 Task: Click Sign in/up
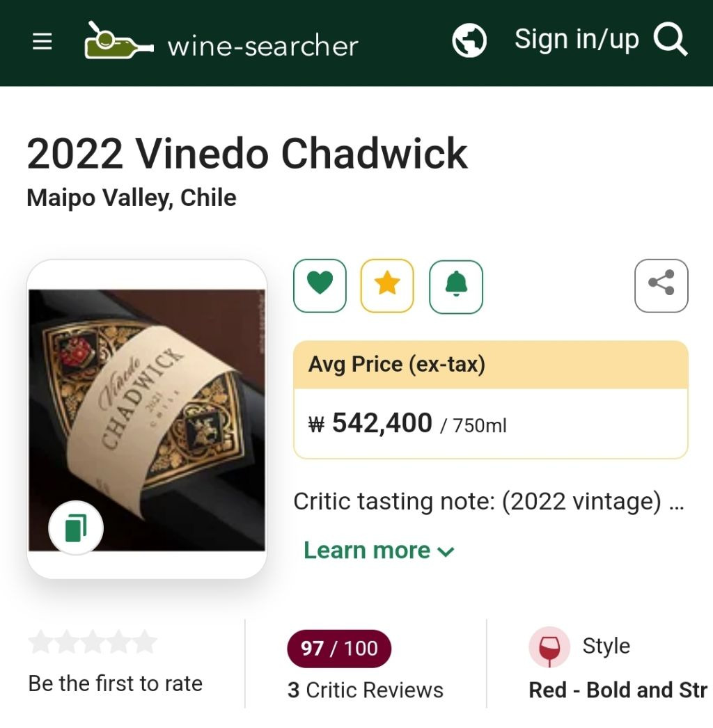(x=577, y=40)
